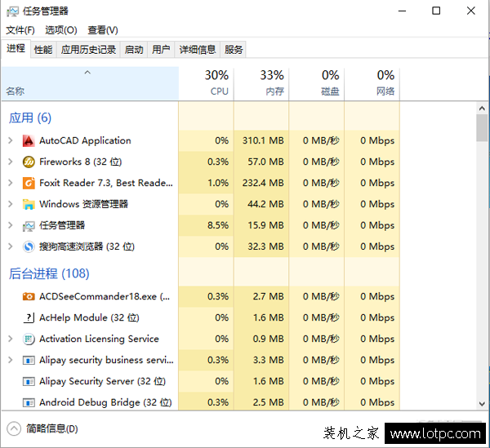
Task: Select the 'Activation Licensing Service' name
Action: coord(99,339)
